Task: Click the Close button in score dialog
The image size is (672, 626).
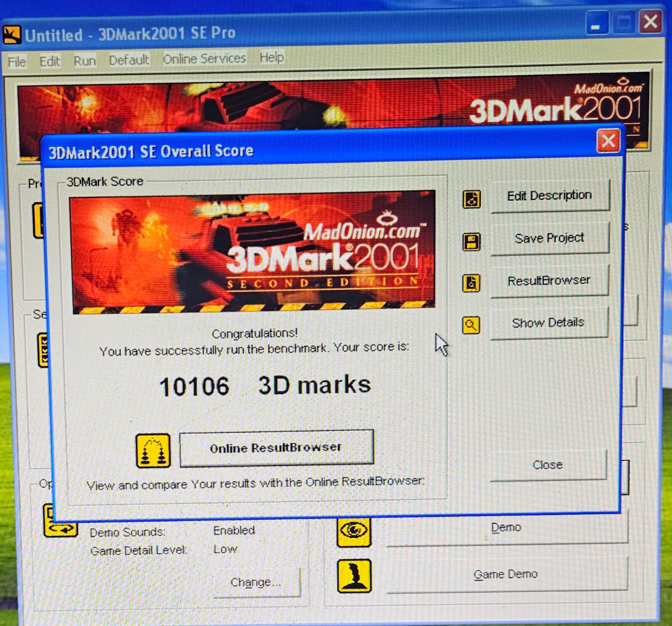Action: (x=548, y=465)
